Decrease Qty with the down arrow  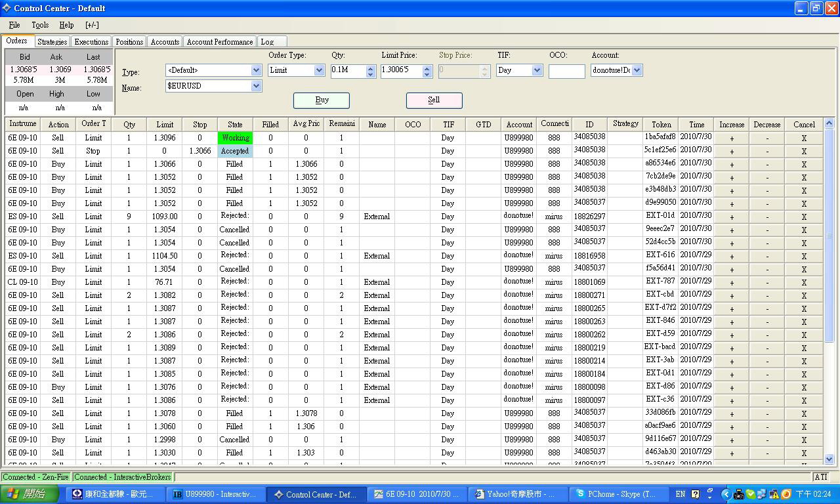[370, 73]
